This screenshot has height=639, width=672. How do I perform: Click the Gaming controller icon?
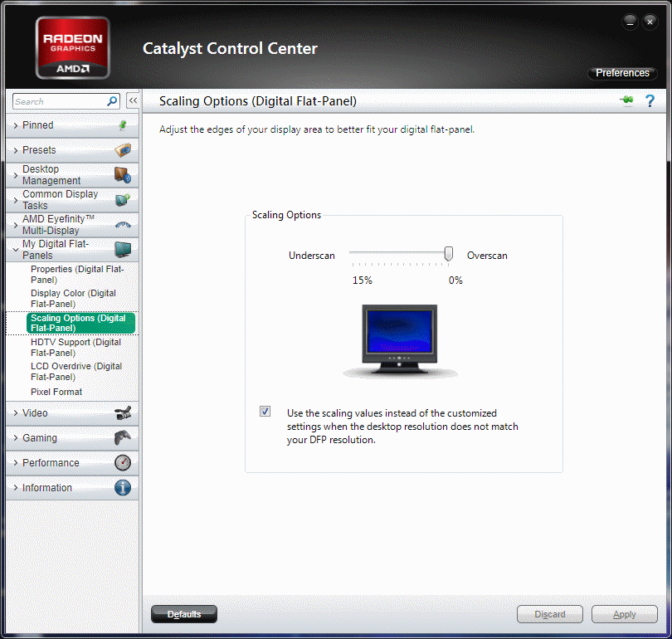click(x=123, y=438)
